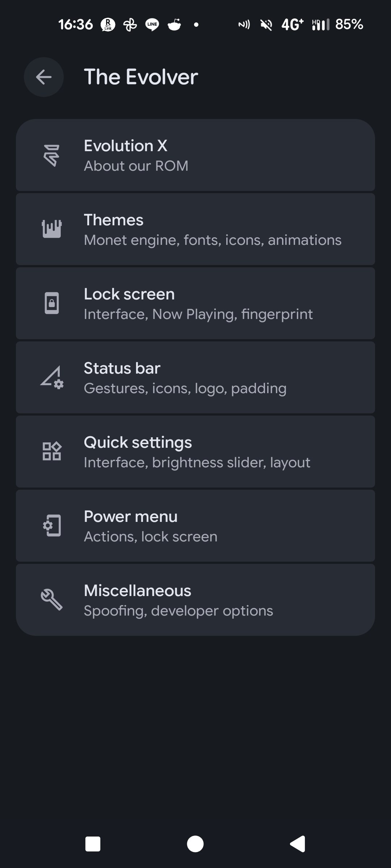Tap the back arrow button
The width and height of the screenshot is (391, 868).
[x=44, y=77]
